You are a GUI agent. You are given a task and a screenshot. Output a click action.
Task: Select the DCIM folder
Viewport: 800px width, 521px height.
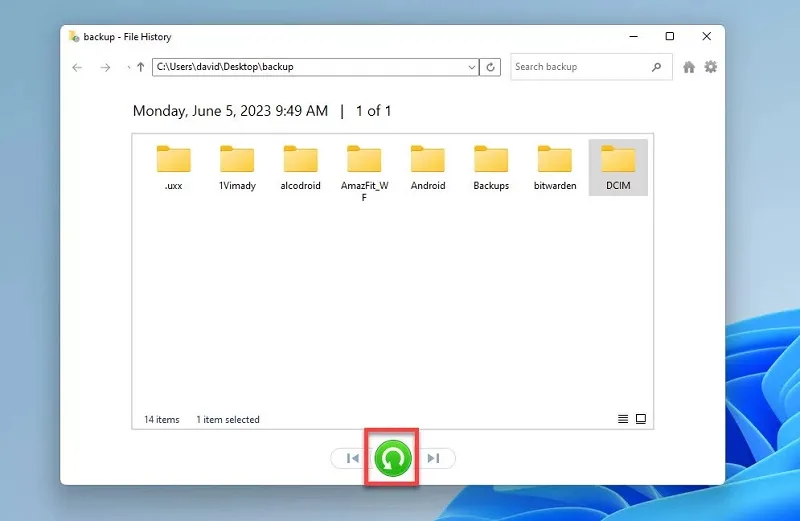point(618,168)
